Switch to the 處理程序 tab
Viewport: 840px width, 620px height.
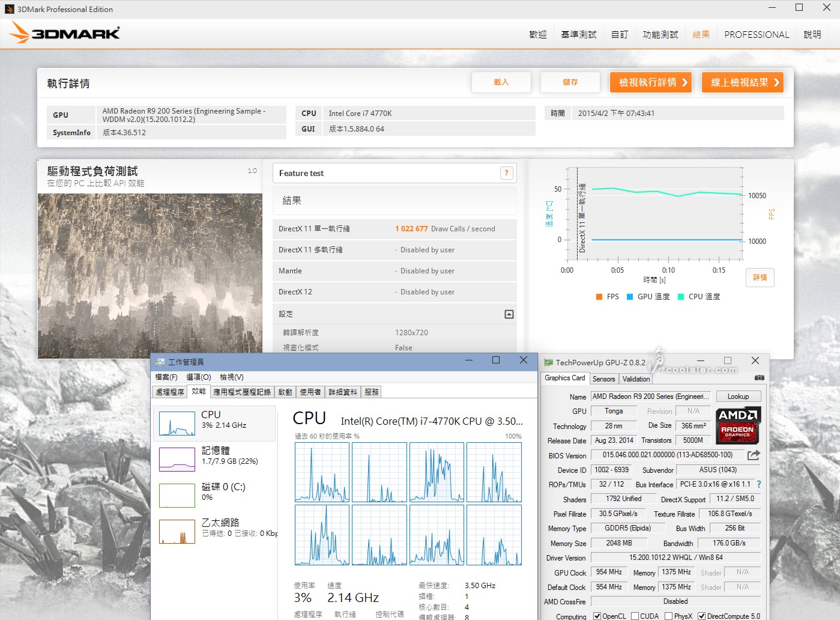170,392
